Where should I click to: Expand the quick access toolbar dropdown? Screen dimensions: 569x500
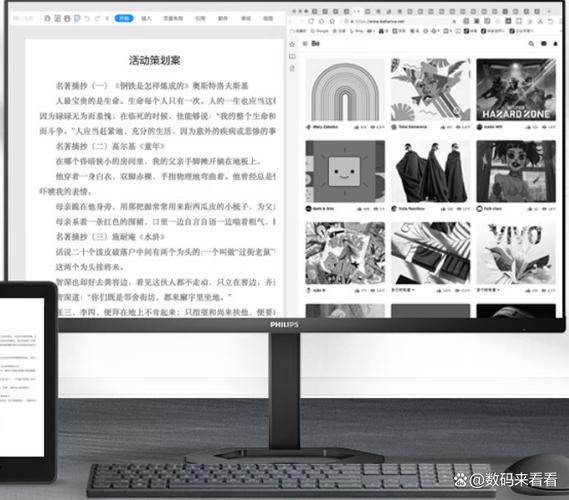tap(107, 18)
